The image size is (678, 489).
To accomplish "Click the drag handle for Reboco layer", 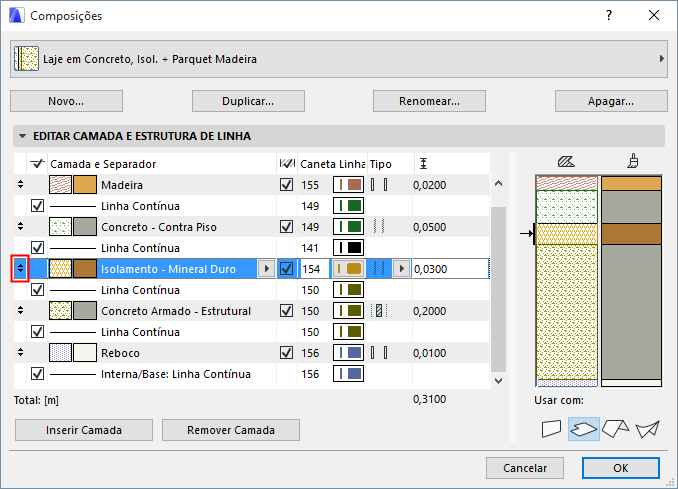I will (20, 352).
